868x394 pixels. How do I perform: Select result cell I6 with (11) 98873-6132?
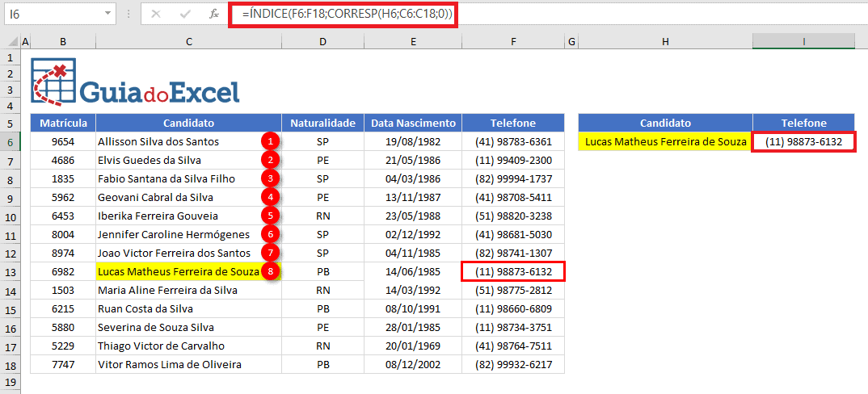click(x=804, y=141)
